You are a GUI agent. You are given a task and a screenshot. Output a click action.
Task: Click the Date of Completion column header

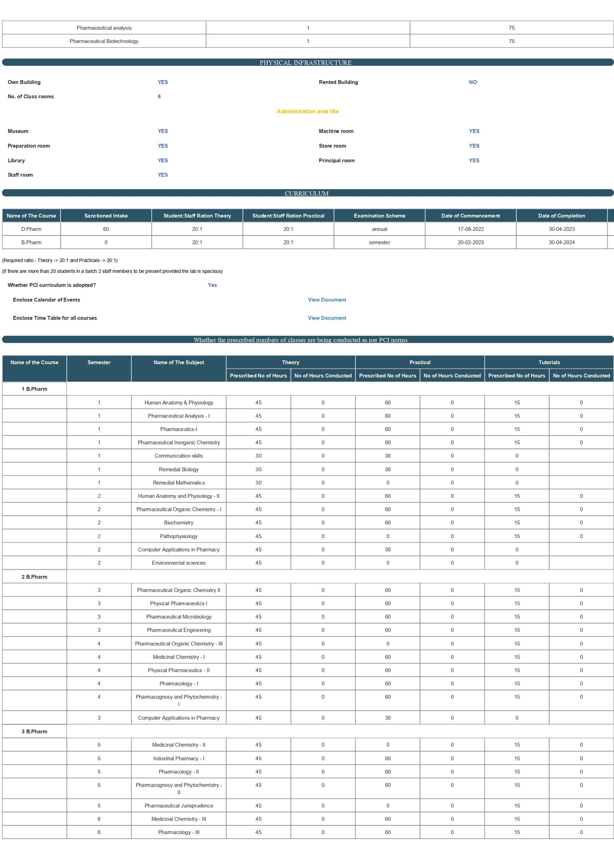coord(561,216)
